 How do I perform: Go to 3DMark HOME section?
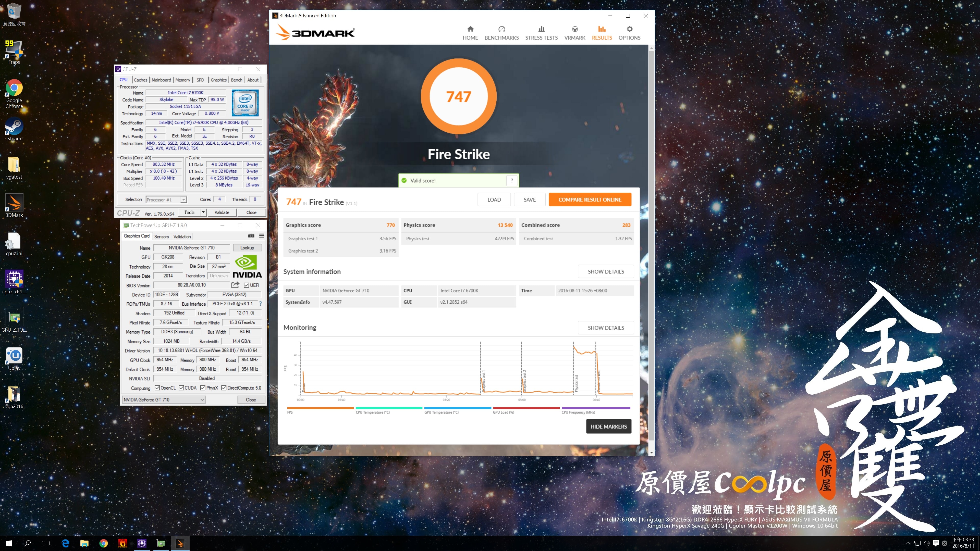click(x=470, y=33)
